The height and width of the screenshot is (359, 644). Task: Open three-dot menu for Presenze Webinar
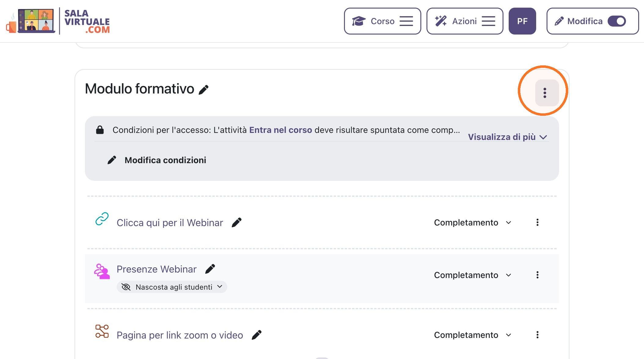(537, 275)
